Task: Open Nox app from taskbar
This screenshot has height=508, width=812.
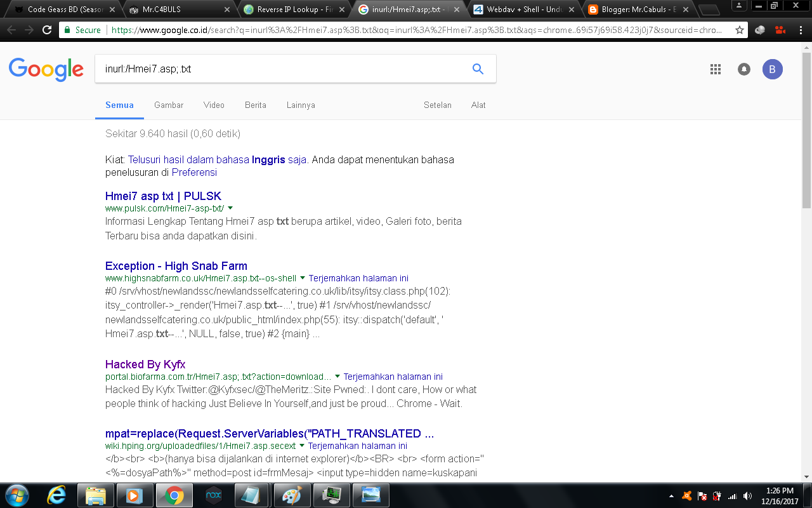Action: 214,495
